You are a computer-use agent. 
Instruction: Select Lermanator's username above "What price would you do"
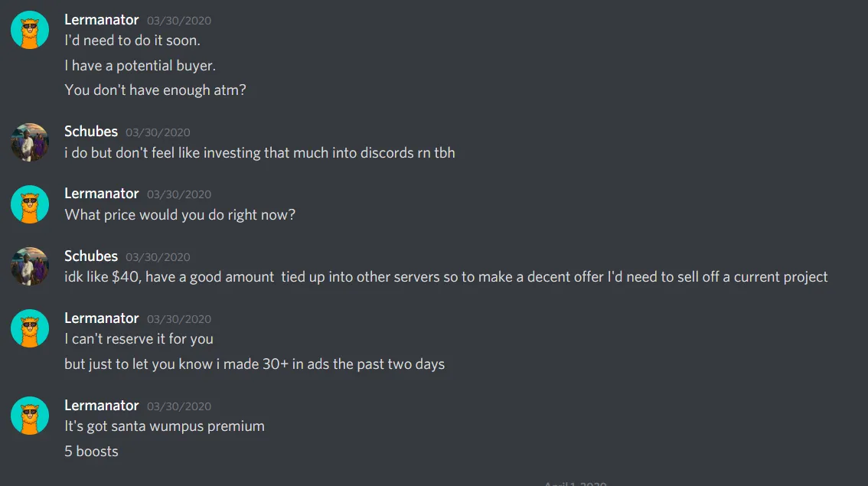[102, 194]
